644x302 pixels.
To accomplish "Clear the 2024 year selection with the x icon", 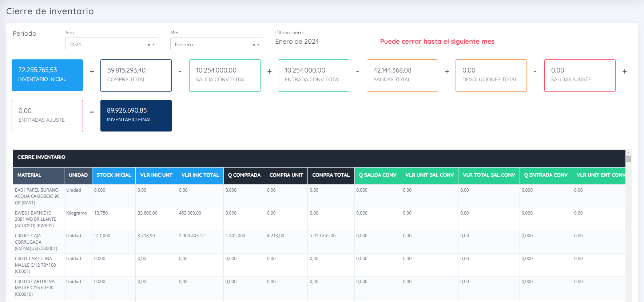I will 149,44.
